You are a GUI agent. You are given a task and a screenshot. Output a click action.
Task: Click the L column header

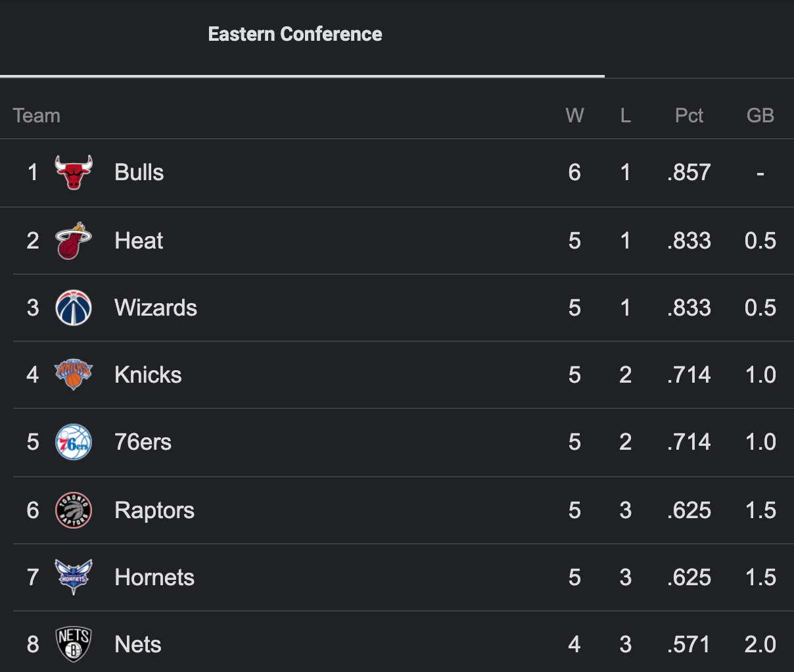point(626,116)
